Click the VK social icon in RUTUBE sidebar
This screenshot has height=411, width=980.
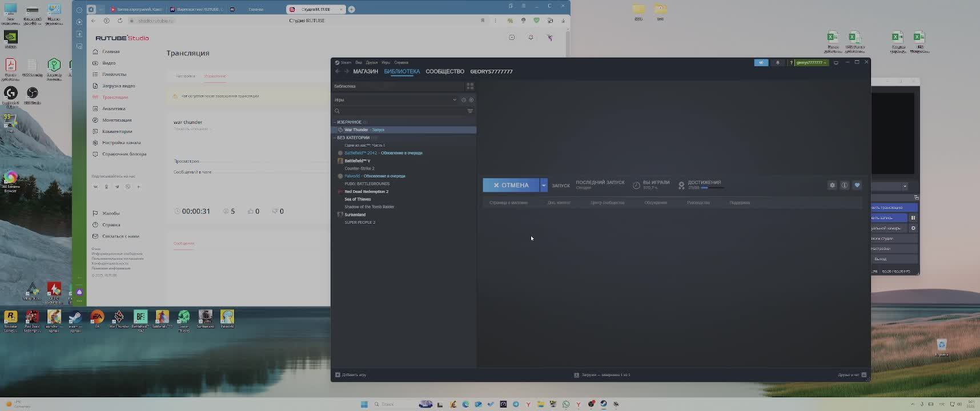click(x=95, y=187)
